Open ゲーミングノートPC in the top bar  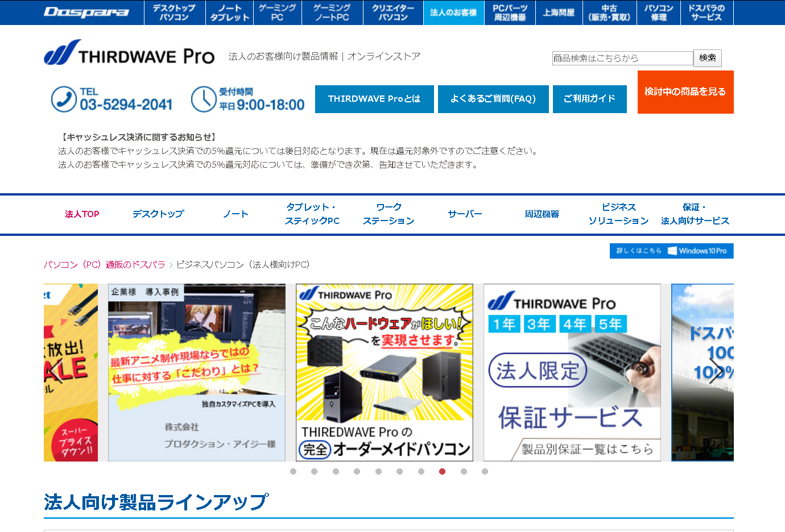click(332, 13)
